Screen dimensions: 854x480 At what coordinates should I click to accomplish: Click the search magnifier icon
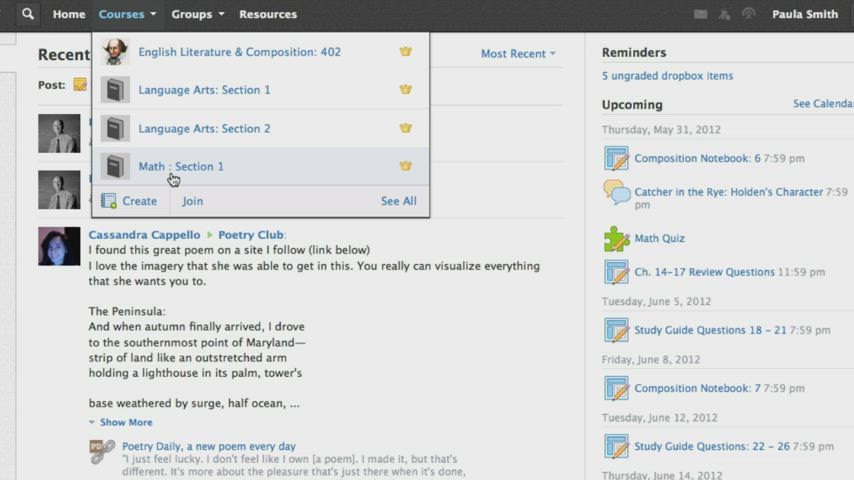tap(27, 14)
